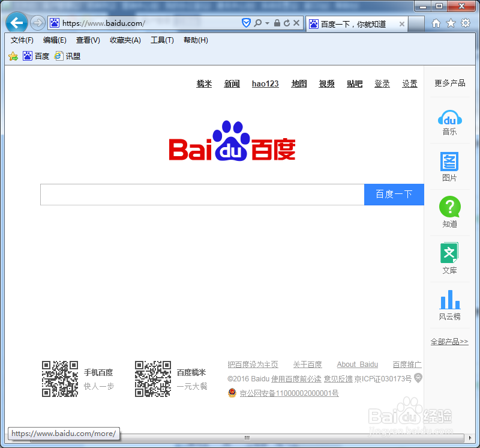Click 京公网安备11000002000001号 link
The image size is (480, 448).
[x=289, y=393]
